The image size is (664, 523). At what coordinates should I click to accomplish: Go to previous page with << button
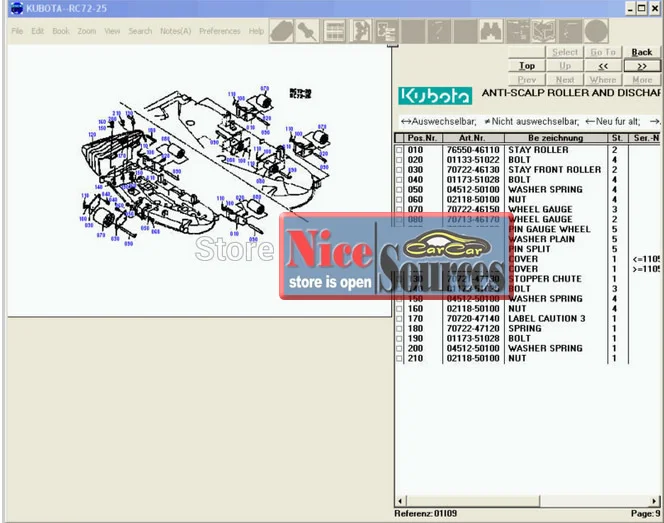coord(603,66)
